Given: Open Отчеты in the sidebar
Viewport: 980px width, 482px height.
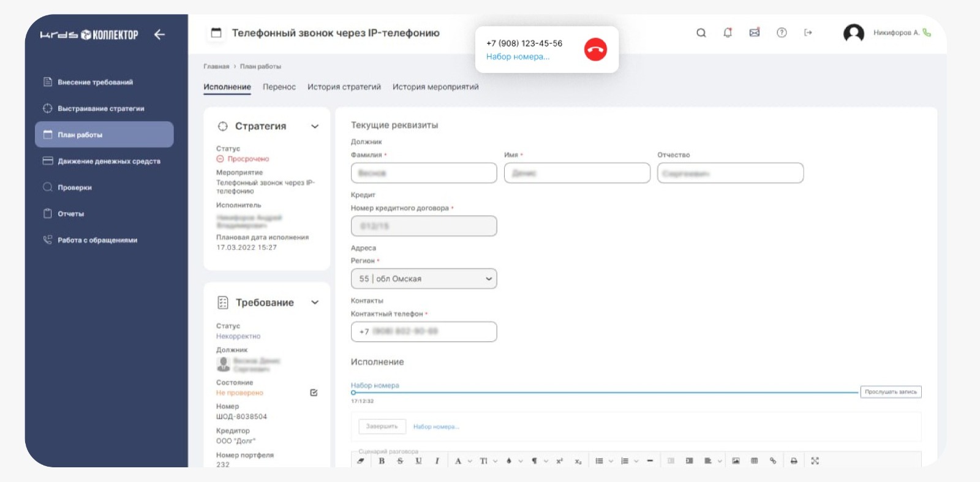Looking at the screenshot, I should click(x=71, y=214).
